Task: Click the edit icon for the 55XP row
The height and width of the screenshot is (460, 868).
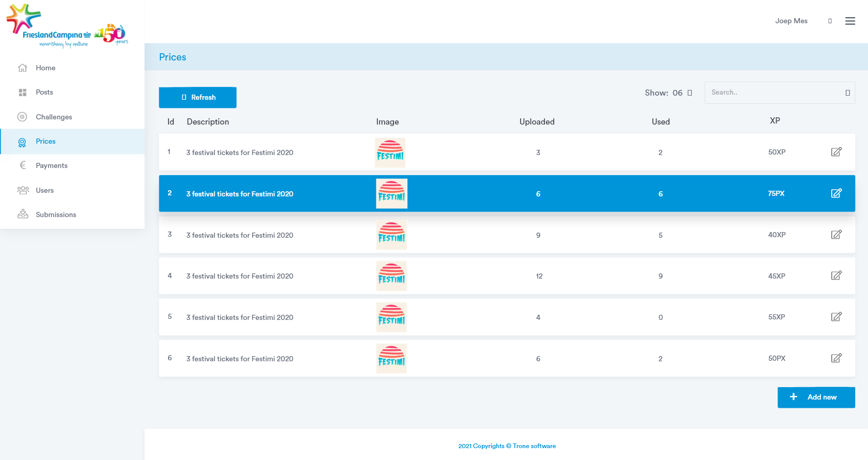Action: (836, 317)
